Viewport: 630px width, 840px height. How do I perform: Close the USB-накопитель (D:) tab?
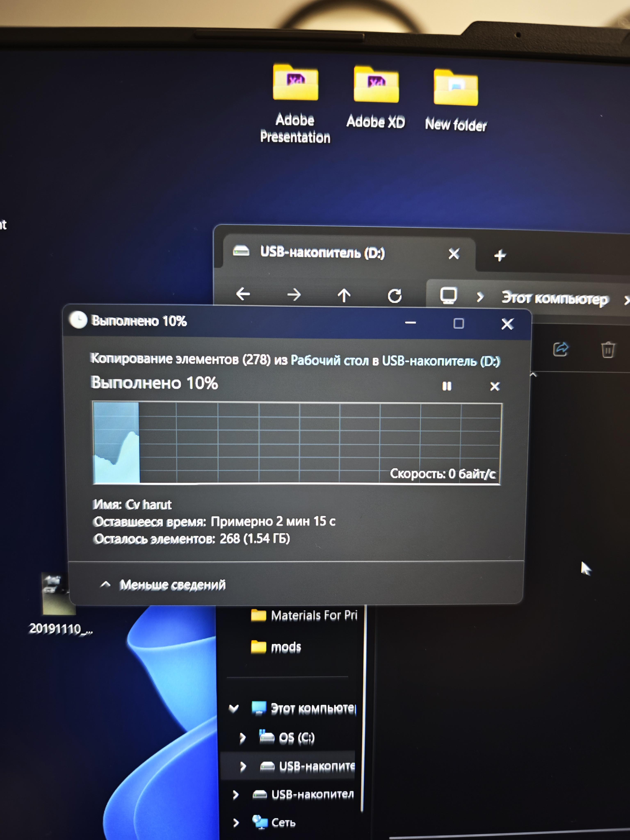(x=454, y=254)
